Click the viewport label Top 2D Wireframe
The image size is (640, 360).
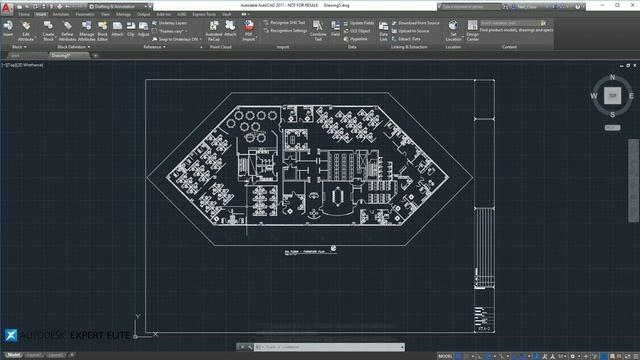coord(22,65)
